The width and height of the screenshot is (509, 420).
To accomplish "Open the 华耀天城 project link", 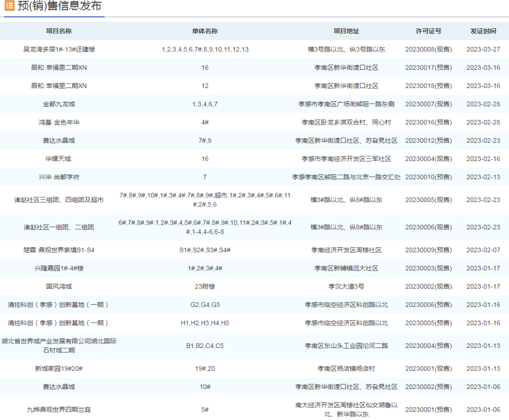I will tap(59, 159).
